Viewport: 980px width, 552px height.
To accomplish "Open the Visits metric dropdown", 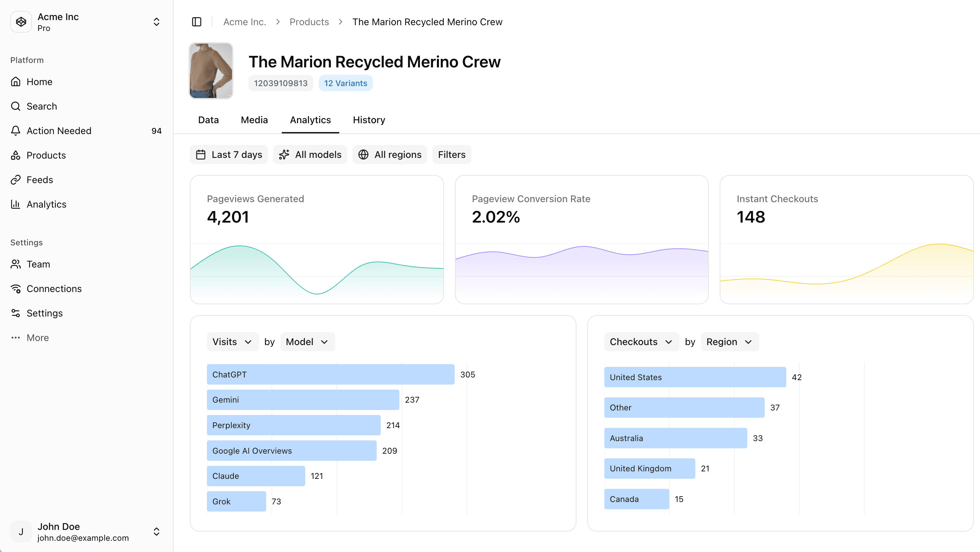I will point(232,341).
